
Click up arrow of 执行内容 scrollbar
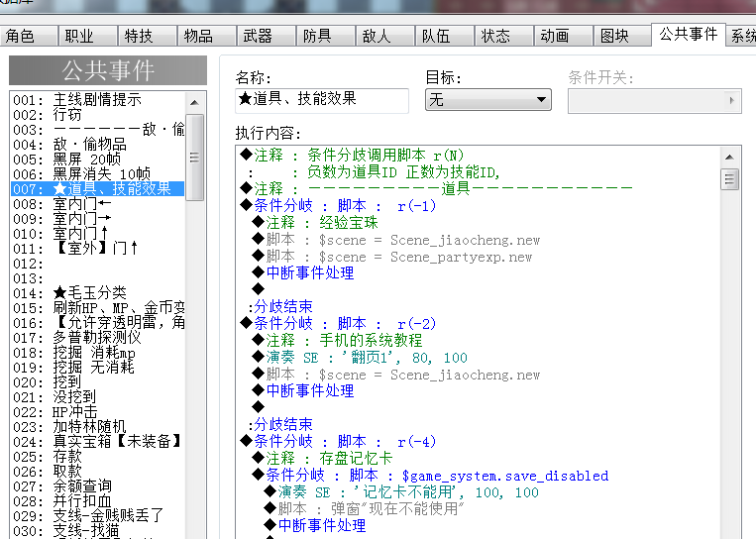729,157
